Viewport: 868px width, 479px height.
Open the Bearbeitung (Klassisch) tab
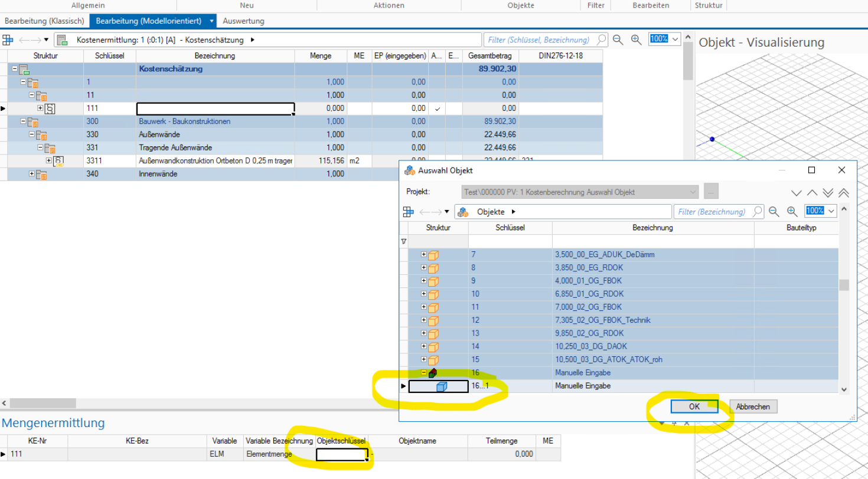tap(44, 21)
